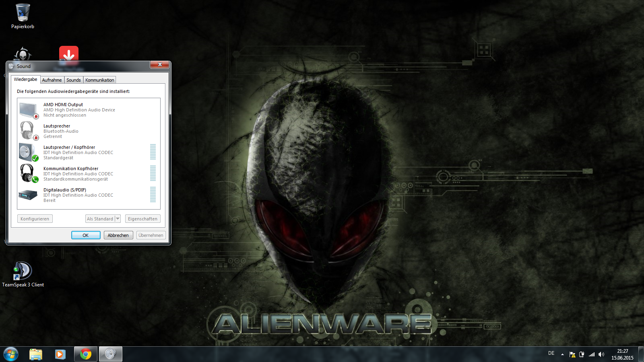This screenshot has width=644, height=362.
Task: Select the AMD HDMI Output monitor icon
Action: [x=29, y=110]
